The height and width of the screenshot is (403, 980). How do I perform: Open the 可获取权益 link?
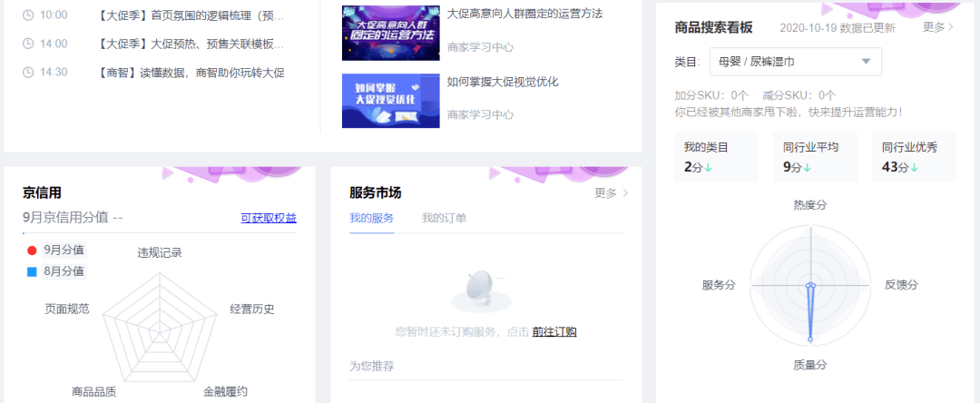268,218
